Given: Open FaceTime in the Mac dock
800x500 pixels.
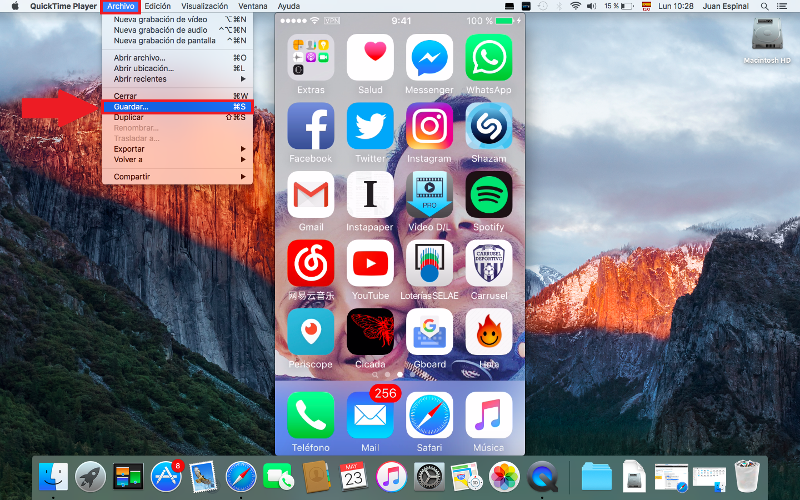Looking at the screenshot, I should [278, 477].
